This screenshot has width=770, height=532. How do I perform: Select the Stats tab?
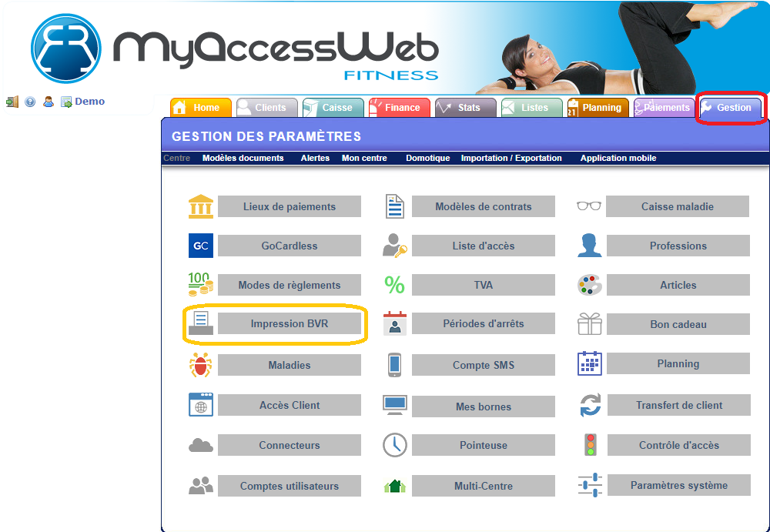[466, 108]
